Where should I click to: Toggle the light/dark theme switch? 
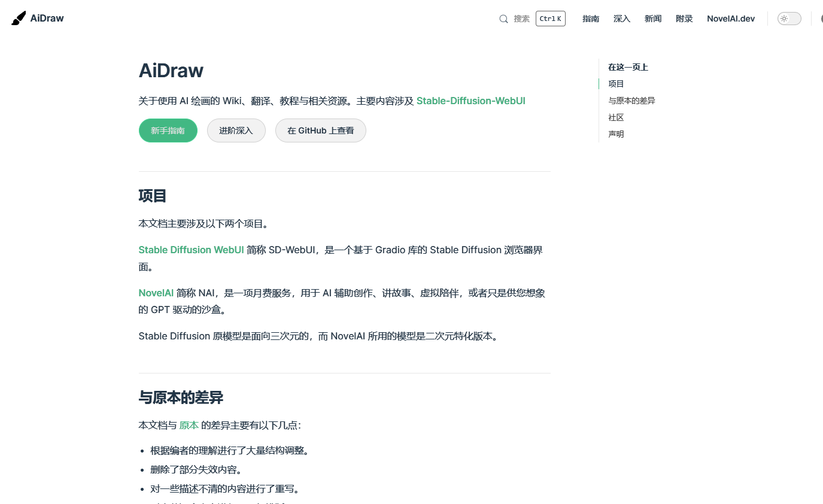pos(789,19)
